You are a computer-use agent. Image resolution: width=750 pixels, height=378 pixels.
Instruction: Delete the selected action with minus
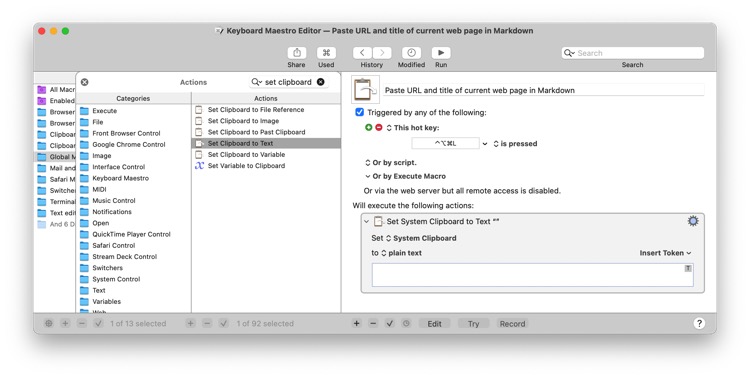(373, 323)
